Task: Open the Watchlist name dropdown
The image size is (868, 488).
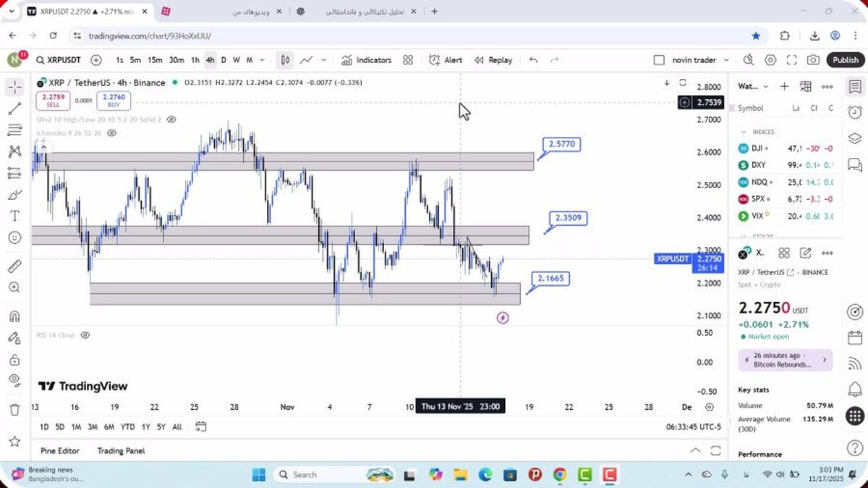Action: (754, 86)
